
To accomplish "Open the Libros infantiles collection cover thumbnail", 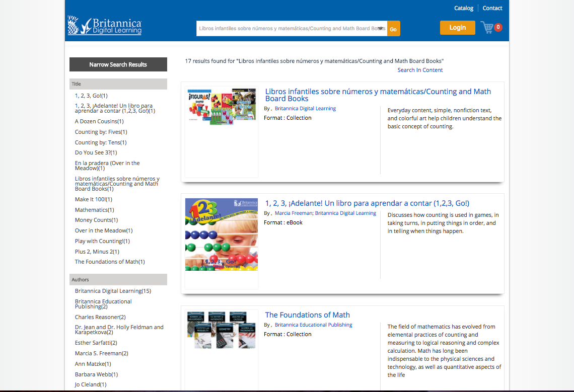I will (x=222, y=107).
